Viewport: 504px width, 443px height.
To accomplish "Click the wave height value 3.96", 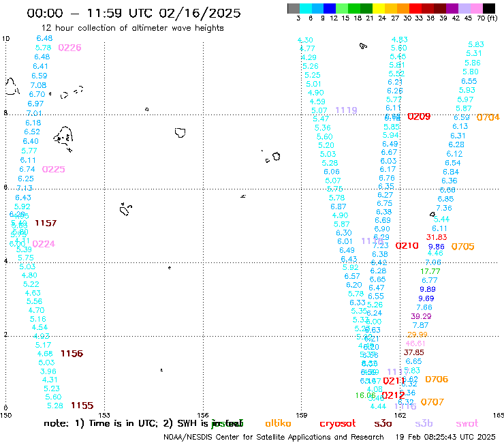I will tap(48, 371).
